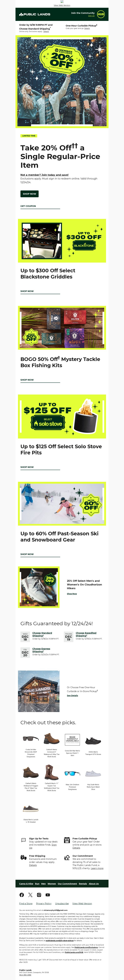Open the Facebook icon in the footer

pyautogui.click(x=22, y=895)
